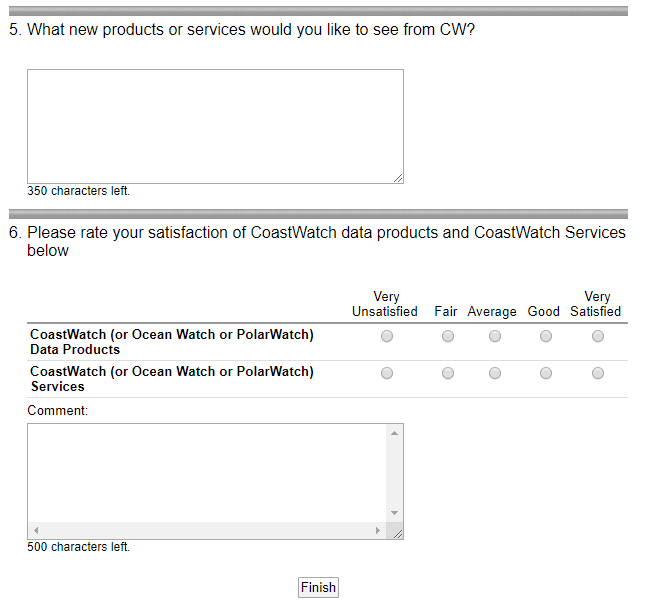Rate Data Products as Good
Viewport: 655px width, 610px height.
pyautogui.click(x=546, y=336)
